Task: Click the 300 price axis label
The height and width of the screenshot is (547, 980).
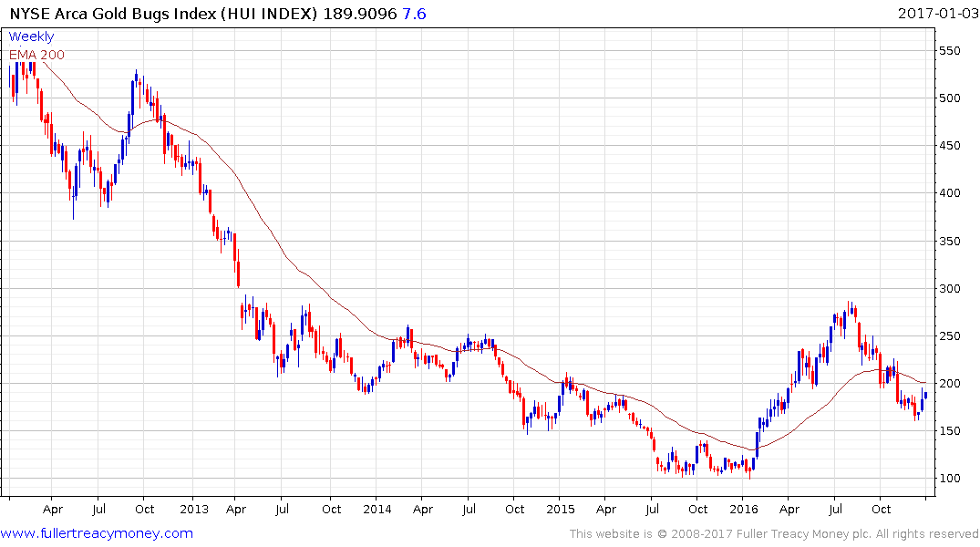Action: pos(950,289)
